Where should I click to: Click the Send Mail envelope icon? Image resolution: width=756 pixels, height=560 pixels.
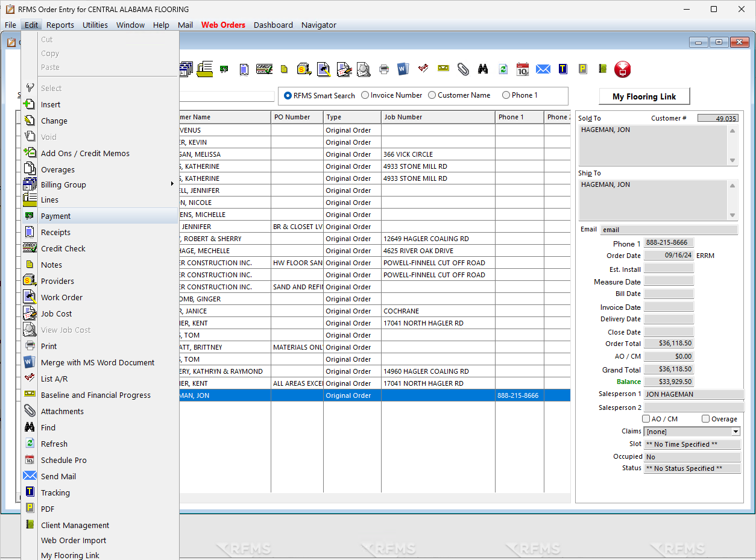coord(543,69)
